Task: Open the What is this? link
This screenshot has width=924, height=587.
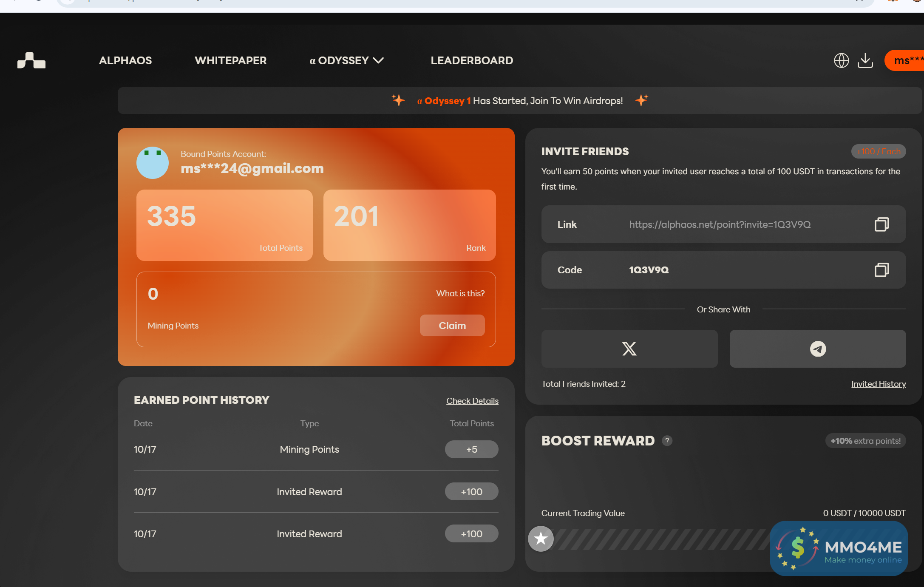Action: tap(460, 293)
